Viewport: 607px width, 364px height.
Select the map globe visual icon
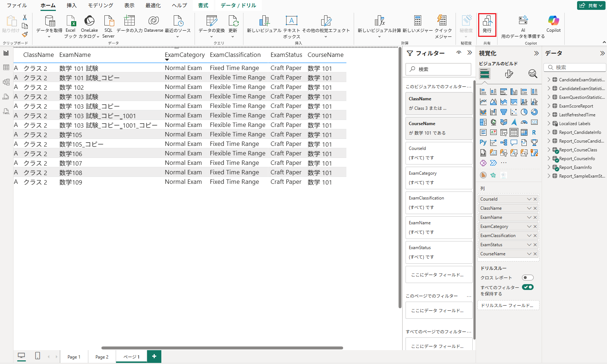point(493,122)
